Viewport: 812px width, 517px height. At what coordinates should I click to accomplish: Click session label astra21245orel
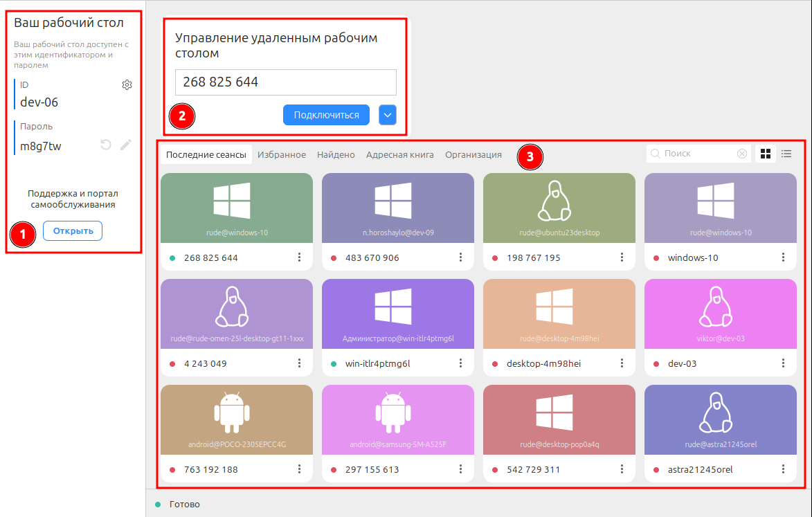click(700, 470)
